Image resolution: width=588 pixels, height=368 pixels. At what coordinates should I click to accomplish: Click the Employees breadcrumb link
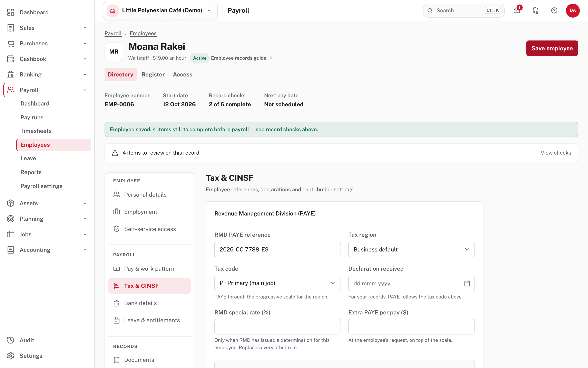[143, 33]
